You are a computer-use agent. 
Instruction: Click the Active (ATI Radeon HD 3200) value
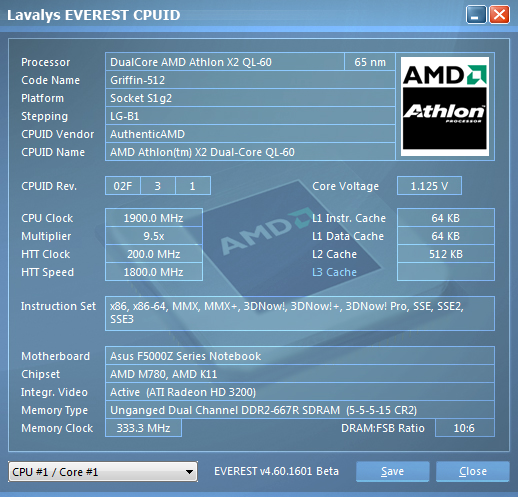[x=300, y=392]
